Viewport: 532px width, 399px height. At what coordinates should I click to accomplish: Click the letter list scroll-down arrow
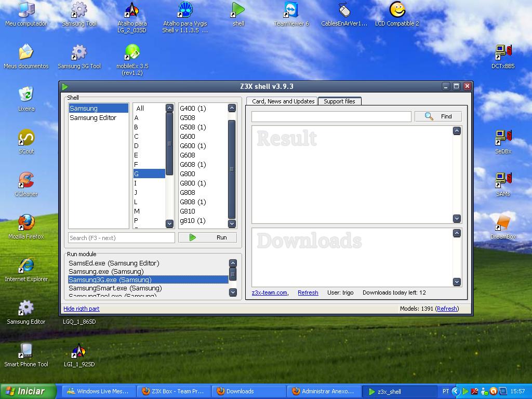pos(169,223)
